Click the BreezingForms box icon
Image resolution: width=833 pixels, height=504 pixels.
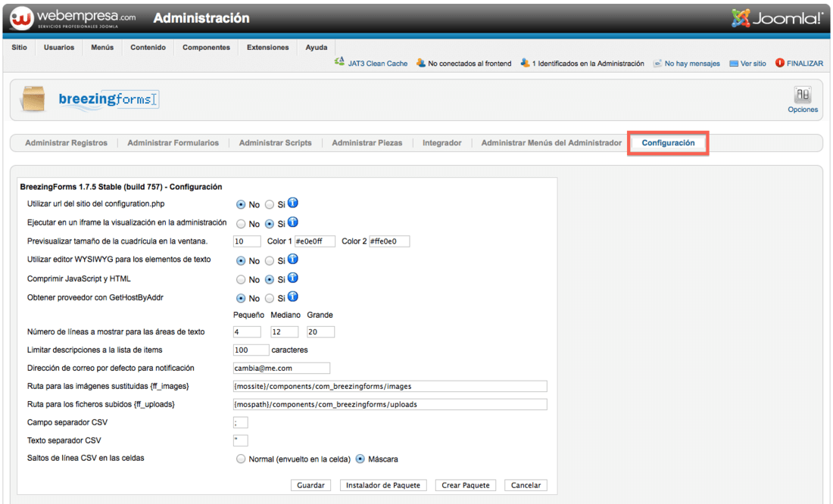[33, 99]
